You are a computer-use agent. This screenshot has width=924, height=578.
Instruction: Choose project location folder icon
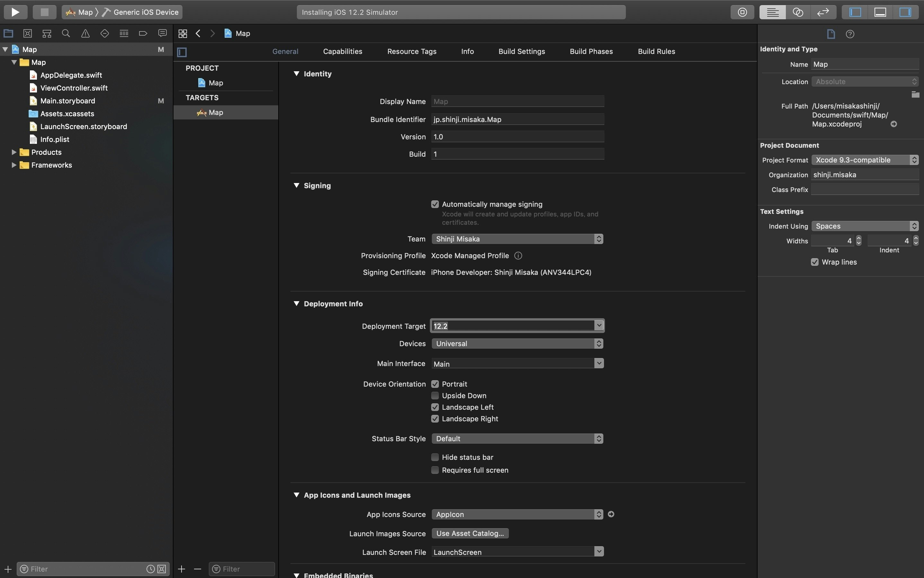[915, 94]
